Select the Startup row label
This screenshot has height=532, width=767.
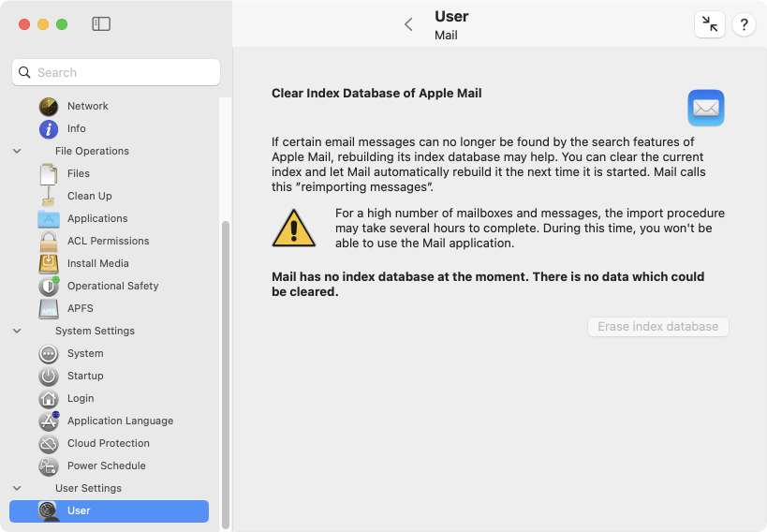click(x=85, y=377)
